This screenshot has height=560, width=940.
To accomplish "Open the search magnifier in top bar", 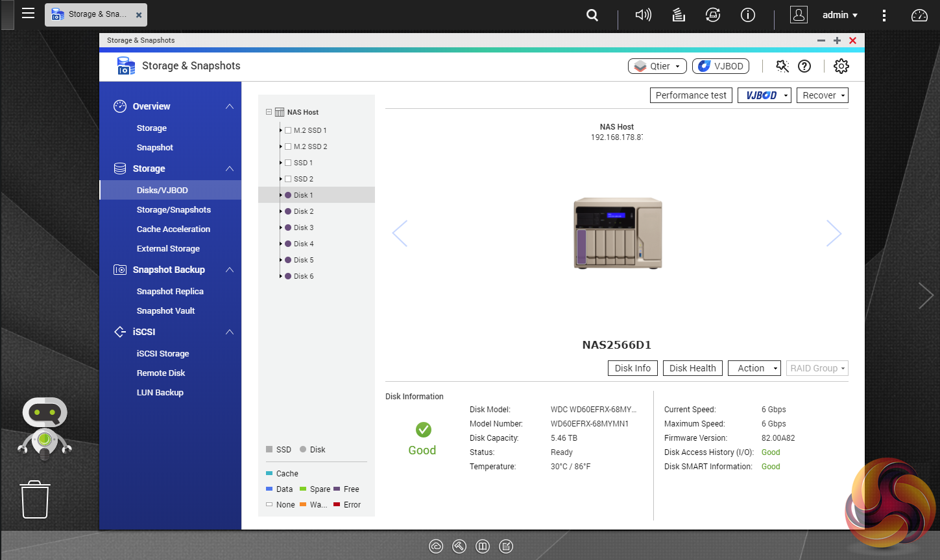I will (x=592, y=15).
